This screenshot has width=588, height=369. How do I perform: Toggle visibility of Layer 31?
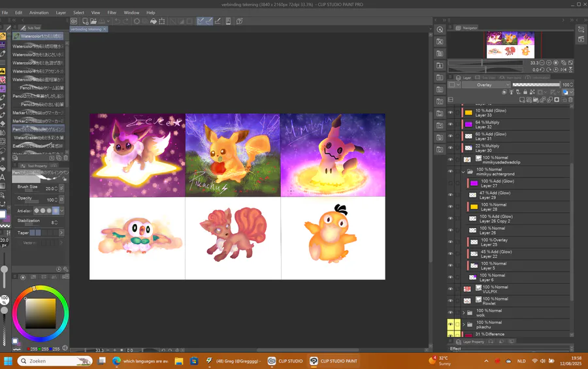click(x=450, y=136)
